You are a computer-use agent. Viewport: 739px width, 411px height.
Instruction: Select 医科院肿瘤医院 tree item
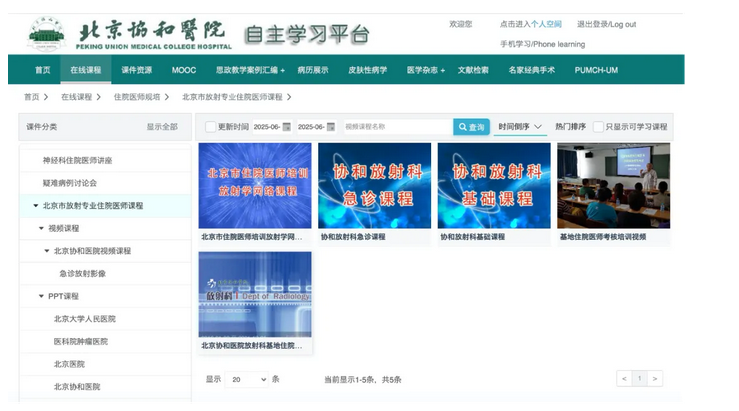(81, 341)
